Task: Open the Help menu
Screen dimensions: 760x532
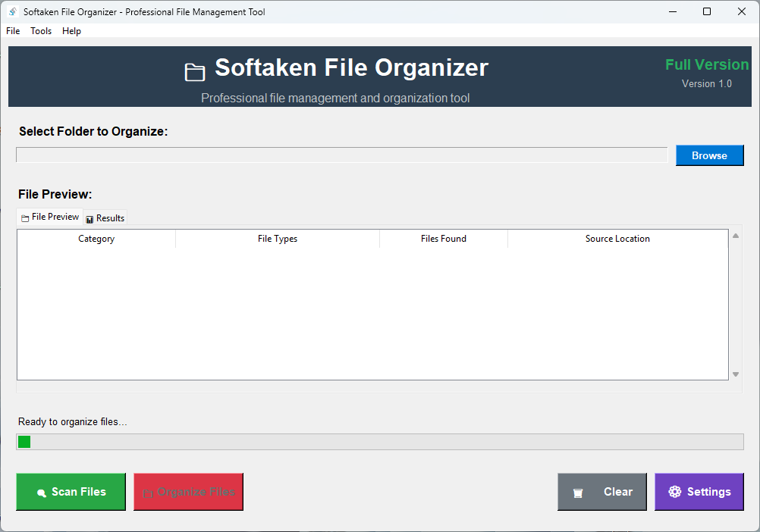Action: tap(71, 31)
